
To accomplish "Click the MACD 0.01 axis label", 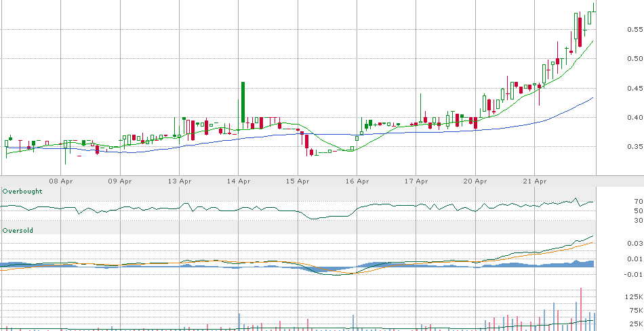I will 635,259.
